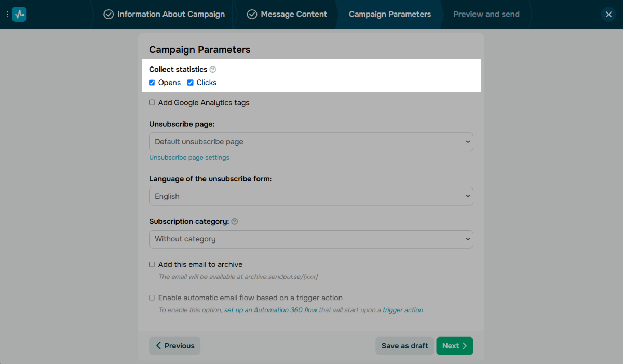Viewport: 623px width, 364px height.
Task: Jump to Preview and send step
Action: click(486, 15)
